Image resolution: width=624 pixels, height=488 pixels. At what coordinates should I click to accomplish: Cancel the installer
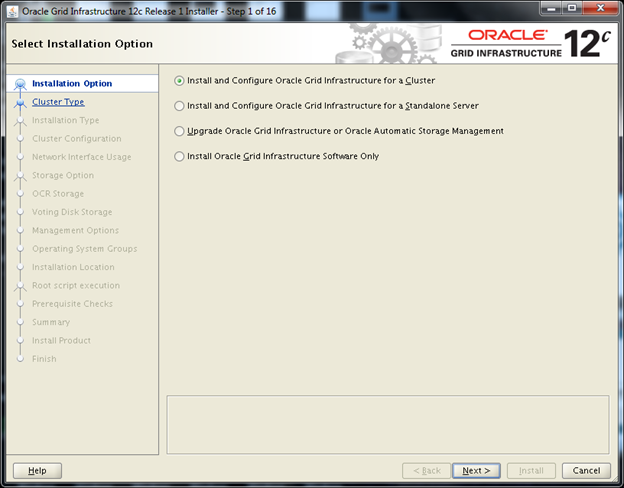point(586,470)
